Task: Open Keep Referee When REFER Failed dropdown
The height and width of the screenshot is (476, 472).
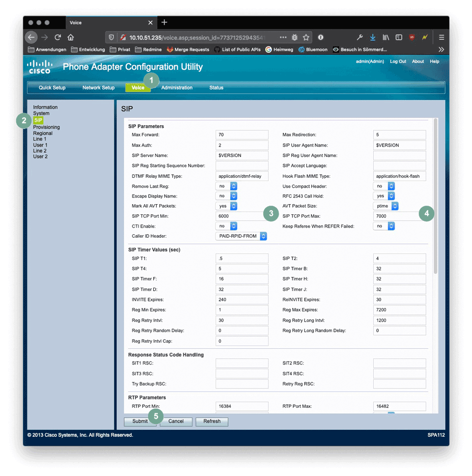Action: pos(384,226)
